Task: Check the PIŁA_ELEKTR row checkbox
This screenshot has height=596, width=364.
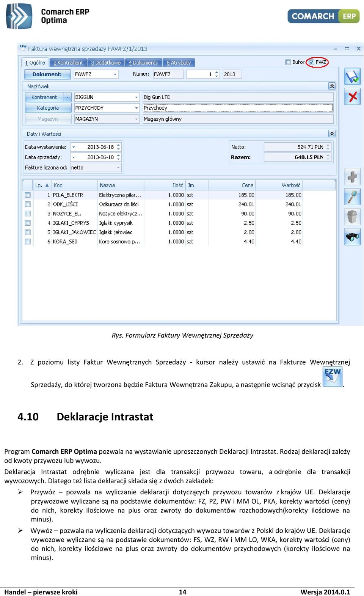Action: tap(28, 195)
